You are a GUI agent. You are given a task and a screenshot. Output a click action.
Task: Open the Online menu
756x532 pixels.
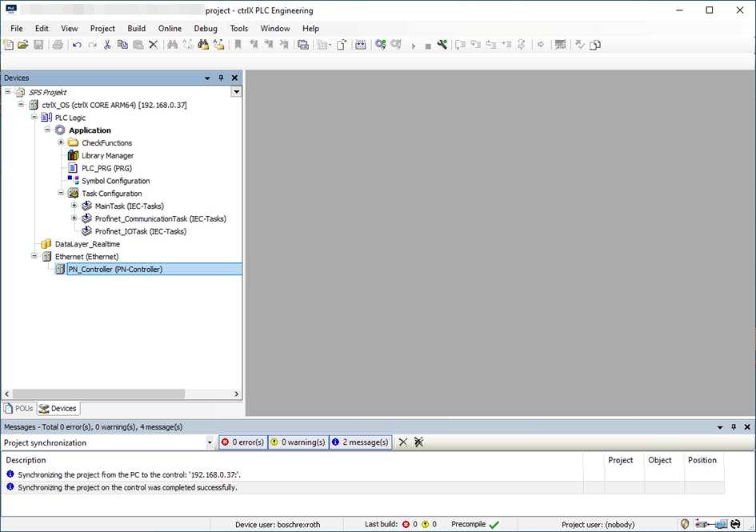[x=170, y=28]
